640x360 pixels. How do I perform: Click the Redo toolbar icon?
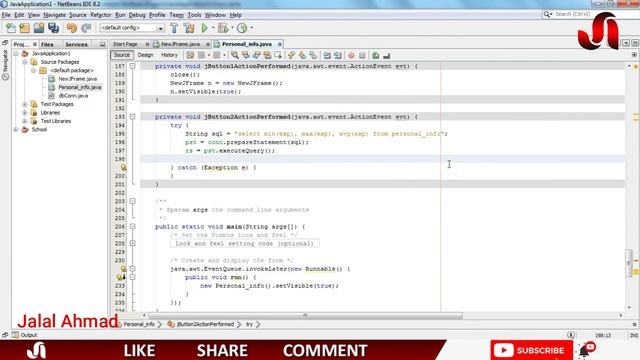pyautogui.click(x=86, y=28)
